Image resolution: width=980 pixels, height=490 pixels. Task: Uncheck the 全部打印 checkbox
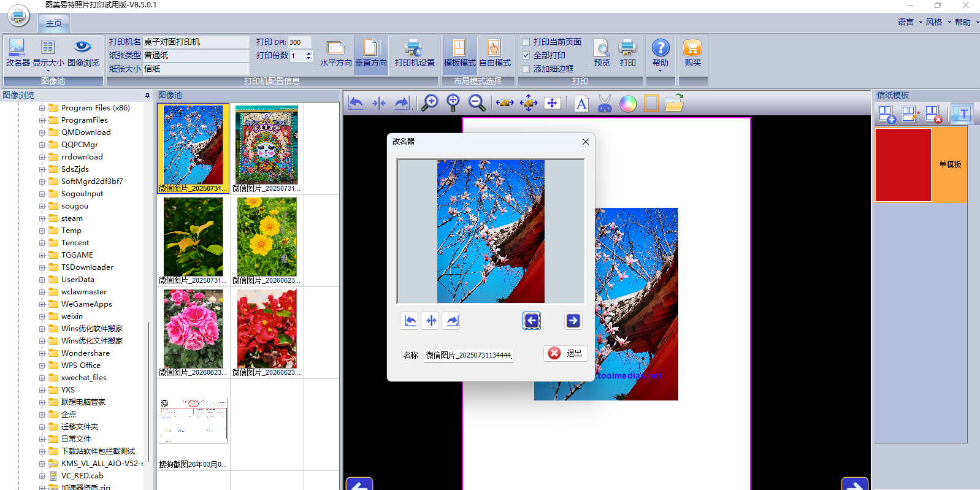pyautogui.click(x=526, y=55)
